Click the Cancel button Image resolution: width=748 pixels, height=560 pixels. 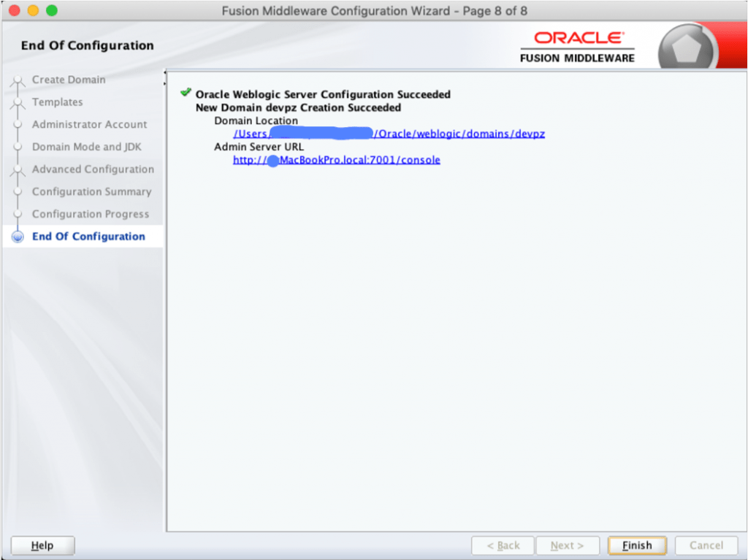706,545
